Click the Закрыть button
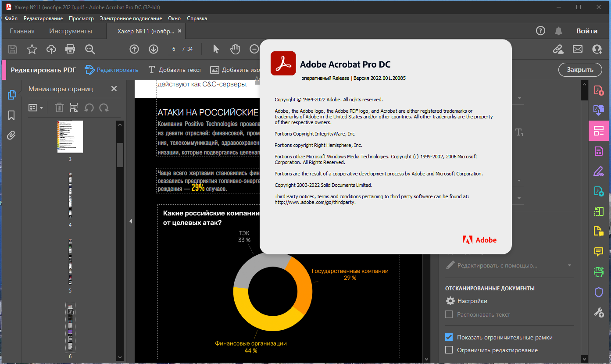 580,69
